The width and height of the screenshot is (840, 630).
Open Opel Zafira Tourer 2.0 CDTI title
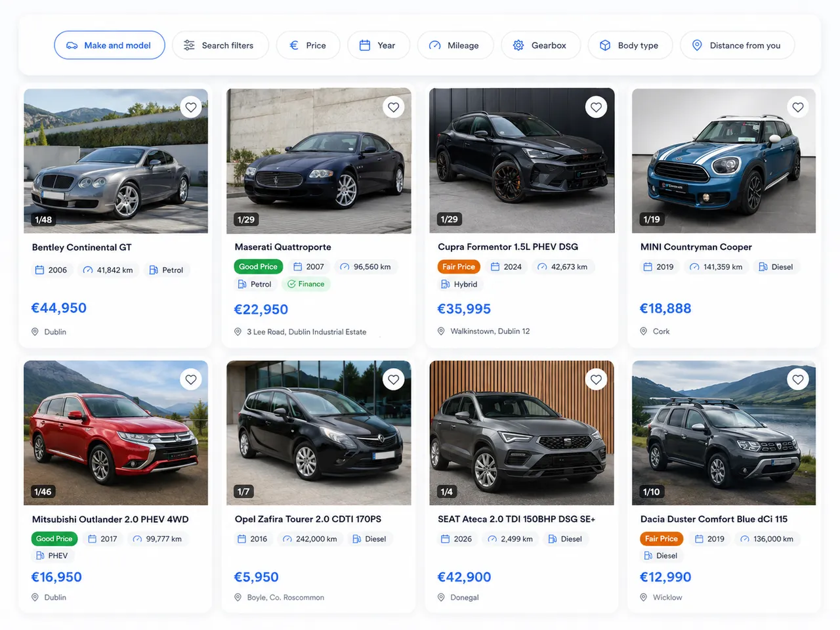click(308, 519)
